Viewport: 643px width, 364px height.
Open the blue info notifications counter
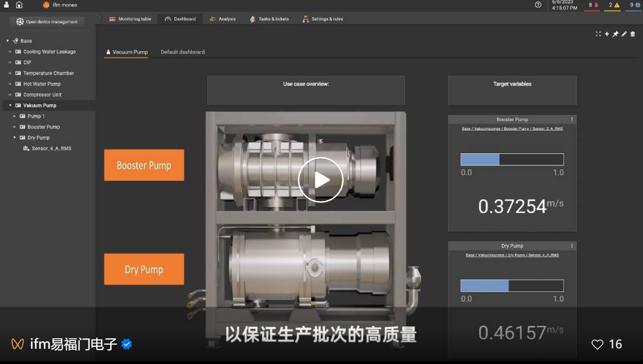point(634,5)
